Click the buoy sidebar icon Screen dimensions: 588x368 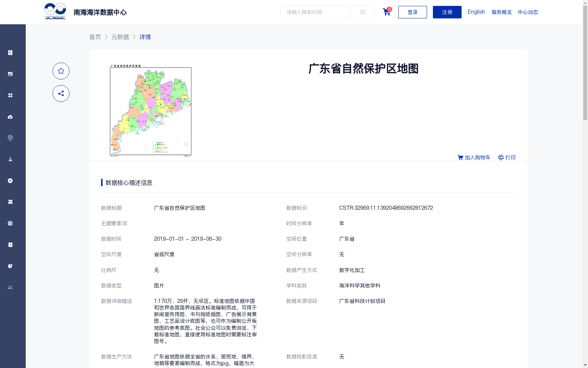pyautogui.click(x=10, y=159)
